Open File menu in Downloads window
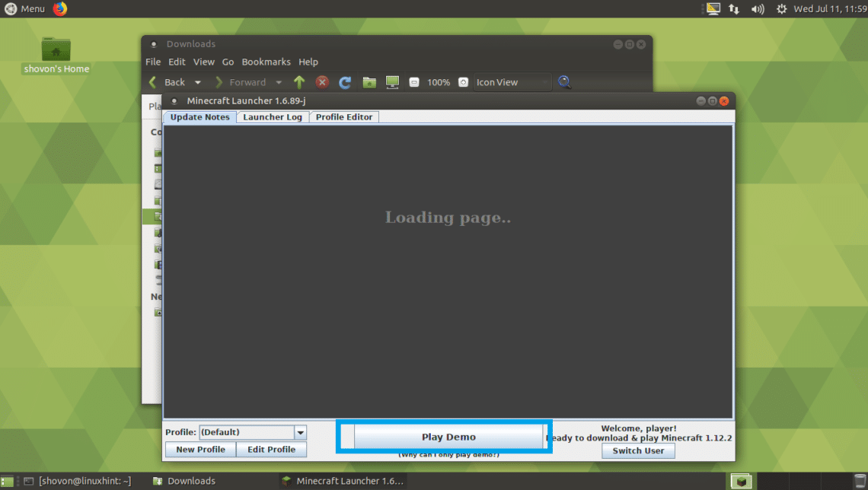 153,62
